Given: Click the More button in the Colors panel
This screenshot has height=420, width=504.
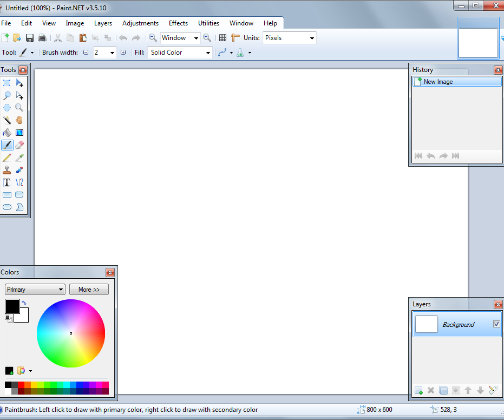Looking at the screenshot, I should [x=88, y=289].
